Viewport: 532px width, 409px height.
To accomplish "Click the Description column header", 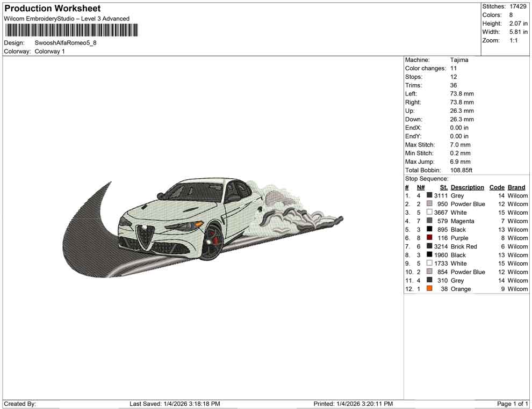I will point(468,187).
